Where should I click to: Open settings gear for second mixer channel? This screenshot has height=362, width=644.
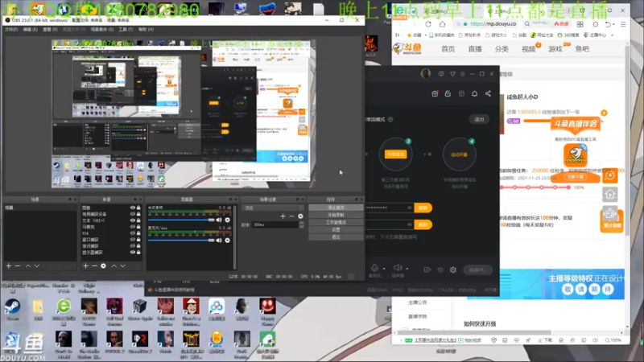click(228, 241)
